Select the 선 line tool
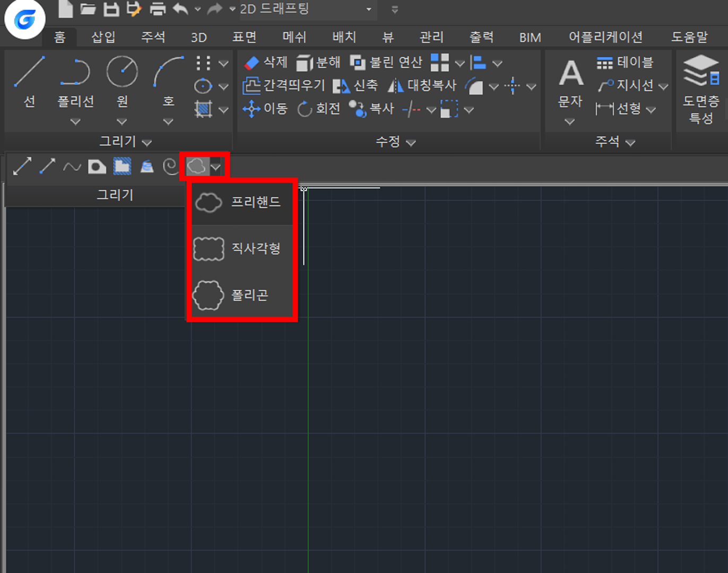Screen dimensions: 728x573 pyautogui.click(x=30, y=81)
